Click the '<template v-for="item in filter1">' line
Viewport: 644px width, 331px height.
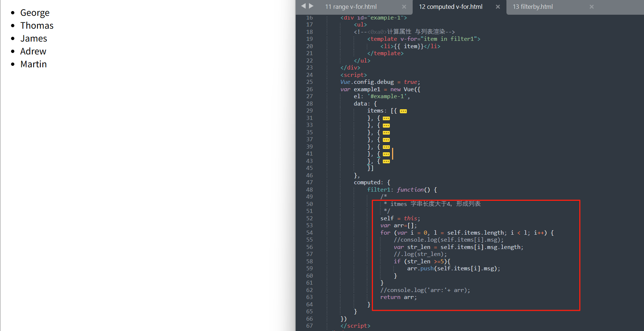[x=424, y=39]
